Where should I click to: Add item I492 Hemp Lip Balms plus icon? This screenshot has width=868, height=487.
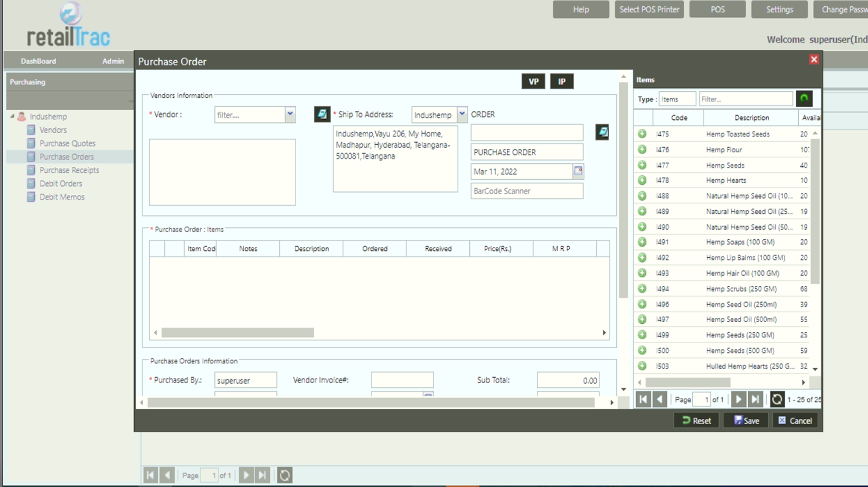tap(642, 258)
